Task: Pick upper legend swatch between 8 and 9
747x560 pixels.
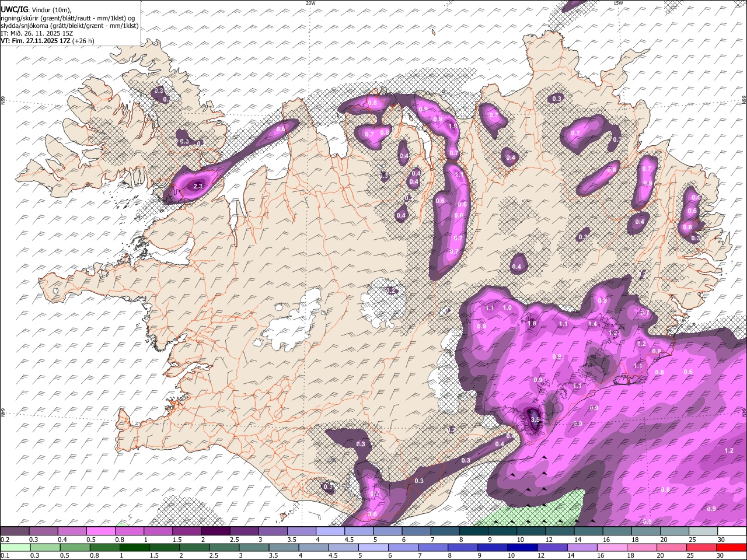Action: pyautogui.click(x=474, y=531)
